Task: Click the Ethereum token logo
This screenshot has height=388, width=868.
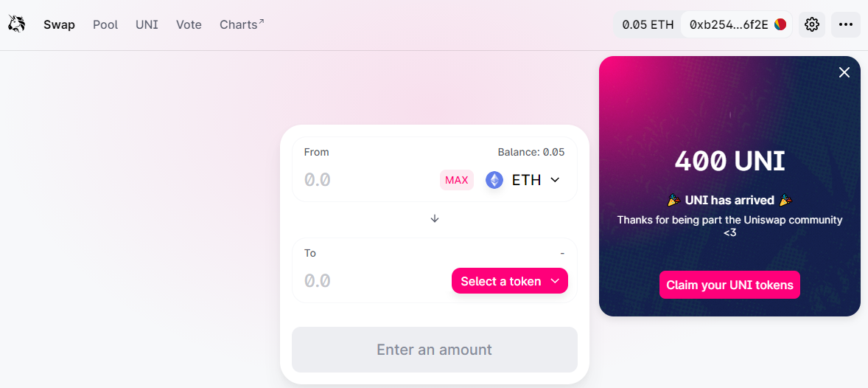Action: [x=494, y=180]
